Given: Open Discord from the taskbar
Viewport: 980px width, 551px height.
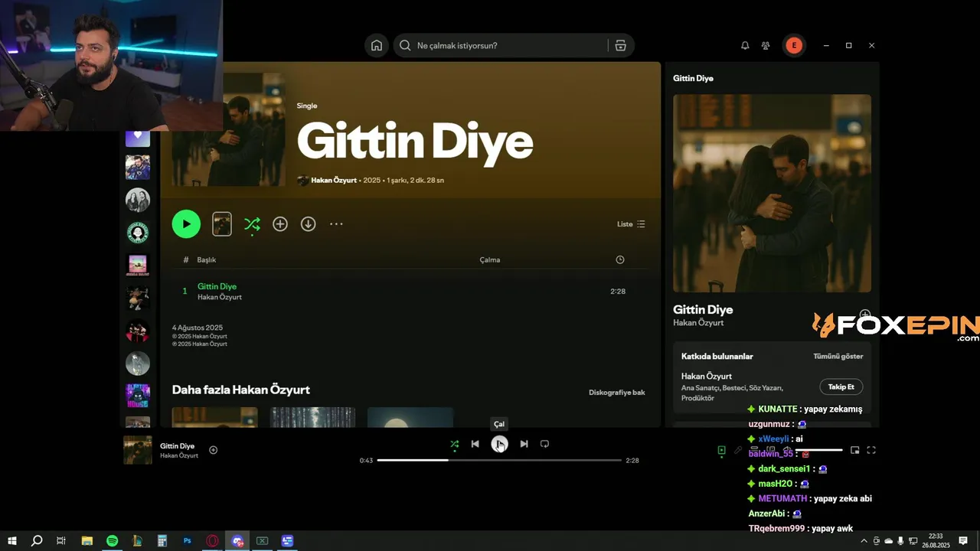Looking at the screenshot, I should (237, 541).
